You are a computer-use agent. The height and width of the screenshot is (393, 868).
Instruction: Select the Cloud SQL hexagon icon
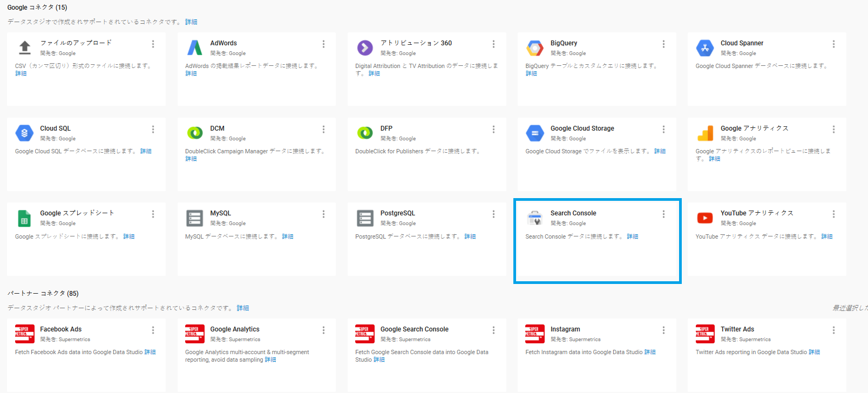(25, 133)
